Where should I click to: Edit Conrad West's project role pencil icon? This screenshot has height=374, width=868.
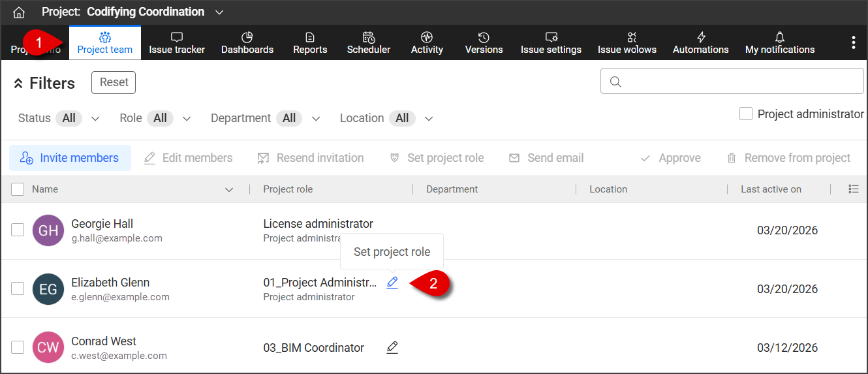(392, 347)
